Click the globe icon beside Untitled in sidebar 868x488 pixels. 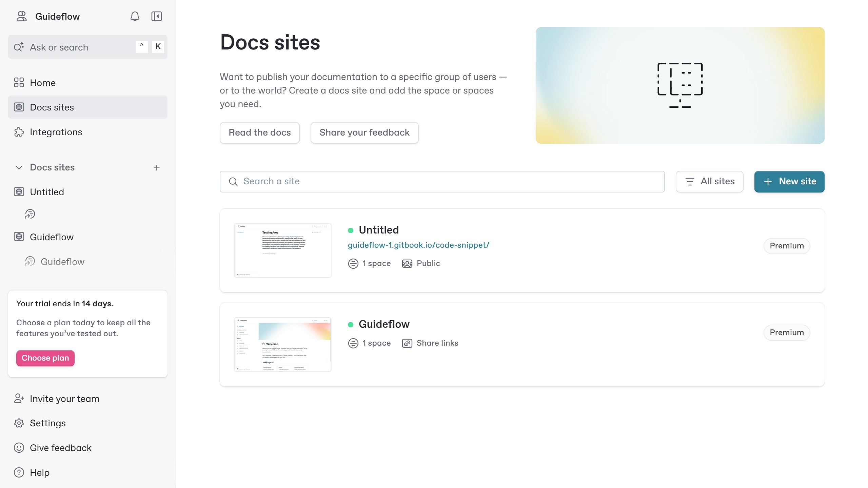point(19,192)
